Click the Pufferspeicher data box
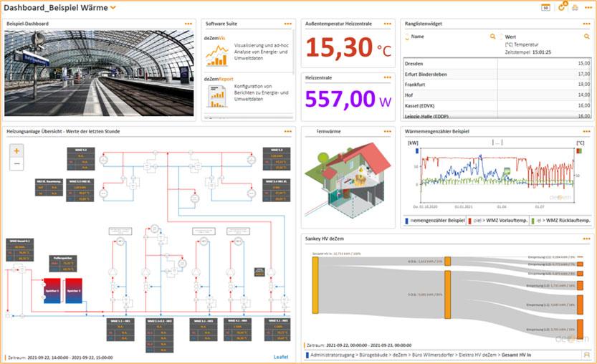 coord(63,264)
